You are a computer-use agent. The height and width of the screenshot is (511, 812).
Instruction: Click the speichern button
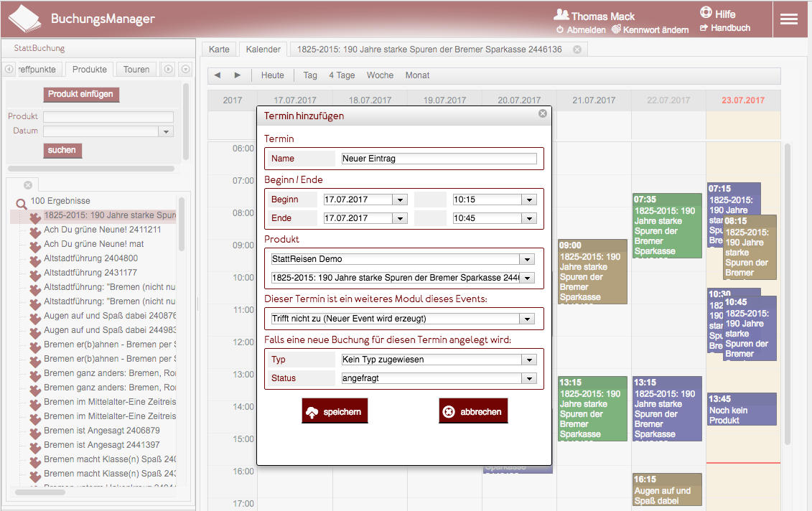335,412
